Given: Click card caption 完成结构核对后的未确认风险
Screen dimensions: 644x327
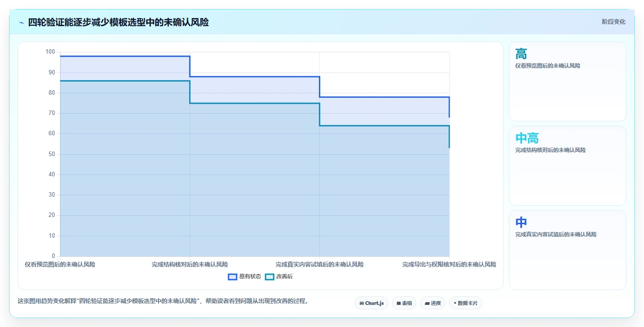Looking at the screenshot, I should (550, 150).
